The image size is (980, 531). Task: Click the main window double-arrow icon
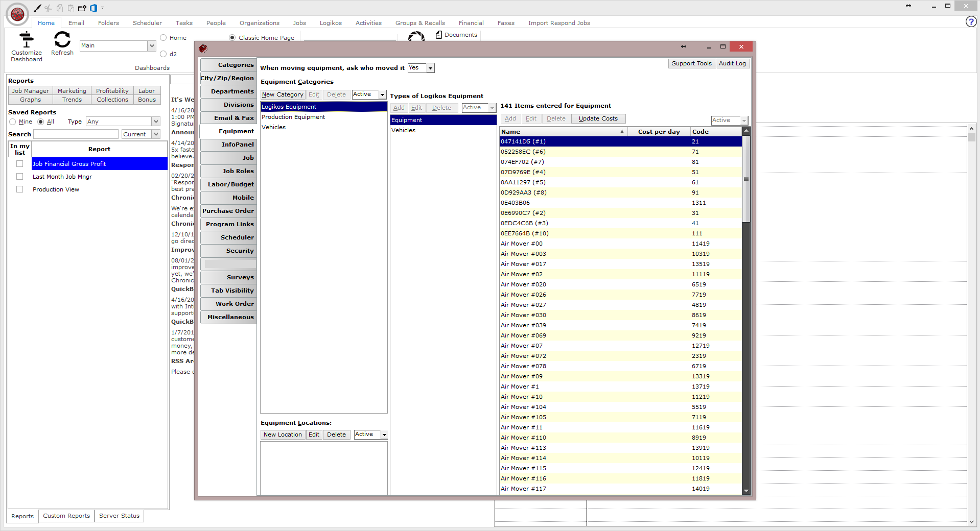[x=908, y=6]
